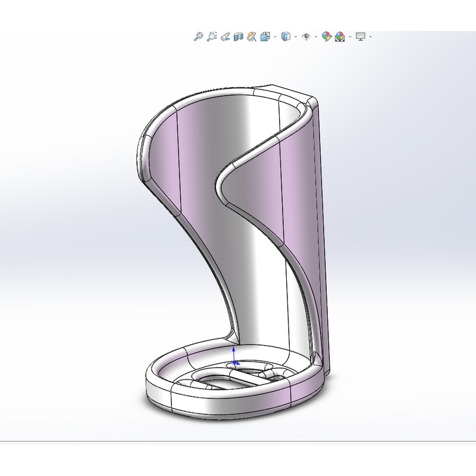Expand the Display Style dropdown arrow
The image size is (476, 476).
(295, 37)
